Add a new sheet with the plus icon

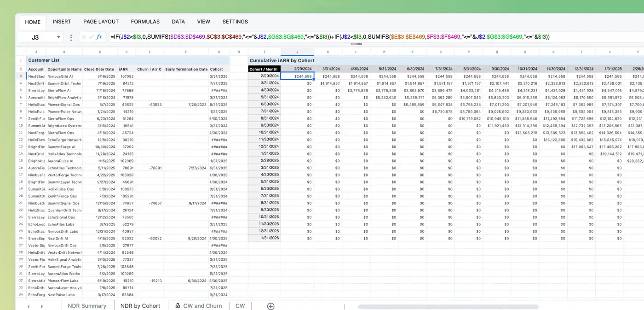tap(270, 306)
